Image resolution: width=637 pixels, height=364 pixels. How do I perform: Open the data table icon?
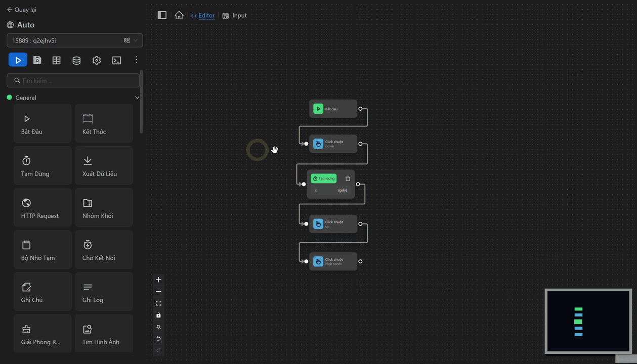(x=57, y=60)
